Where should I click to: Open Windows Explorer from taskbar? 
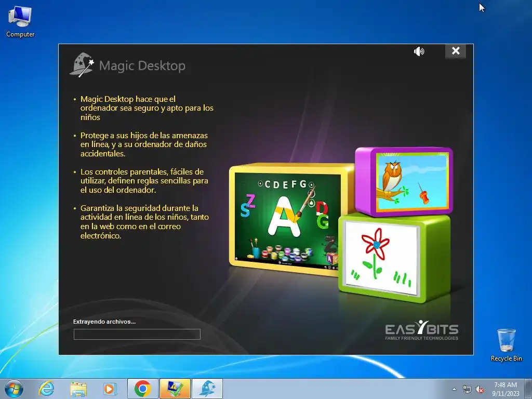78,389
